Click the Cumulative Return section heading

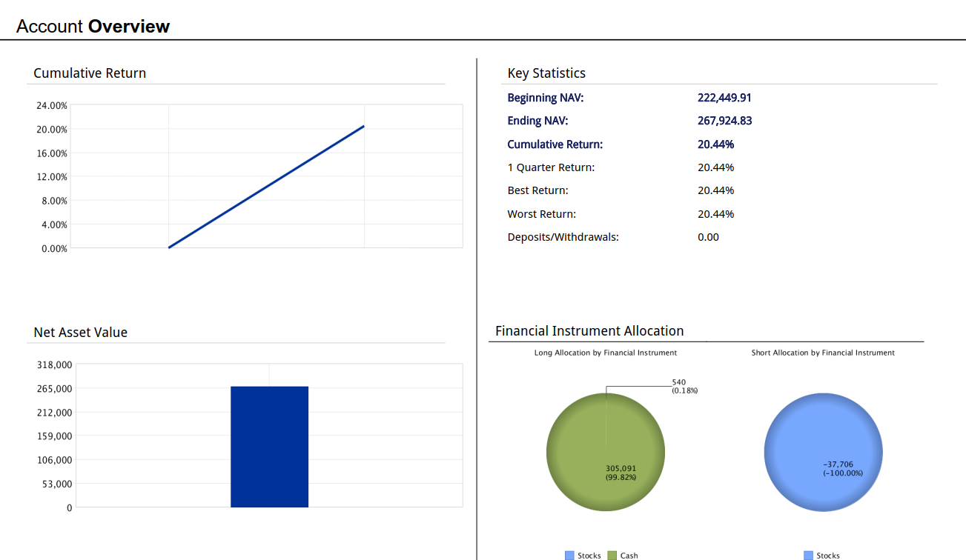(90, 73)
